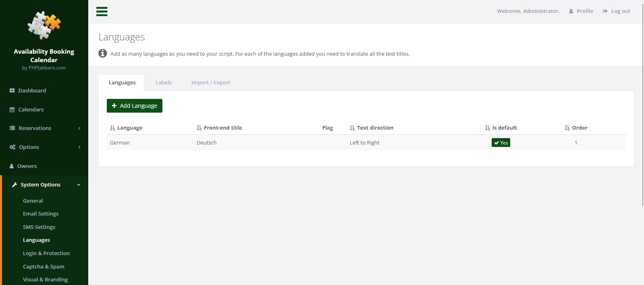Expand the Reservations submenu chevron
This screenshot has height=285, width=644.
[79, 128]
